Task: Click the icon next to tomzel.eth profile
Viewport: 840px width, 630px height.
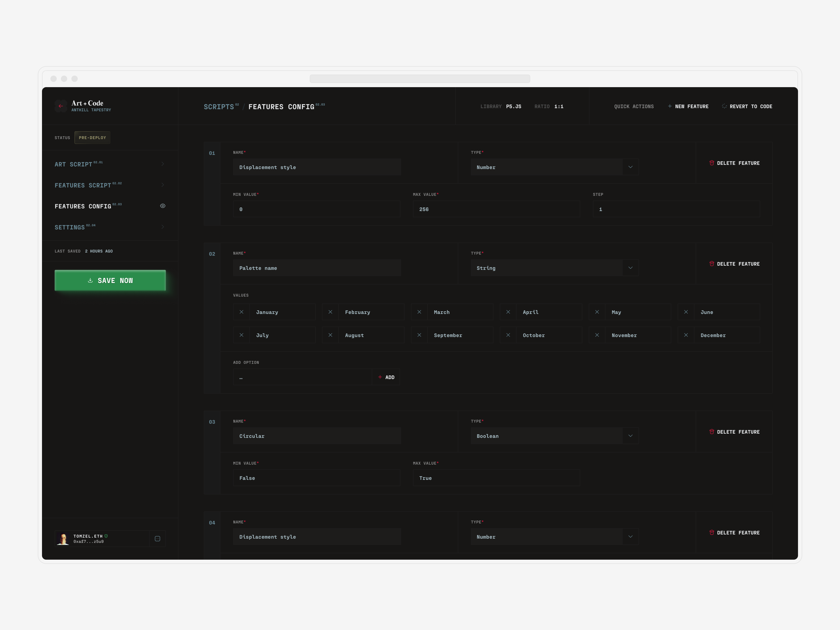Action: point(157,538)
